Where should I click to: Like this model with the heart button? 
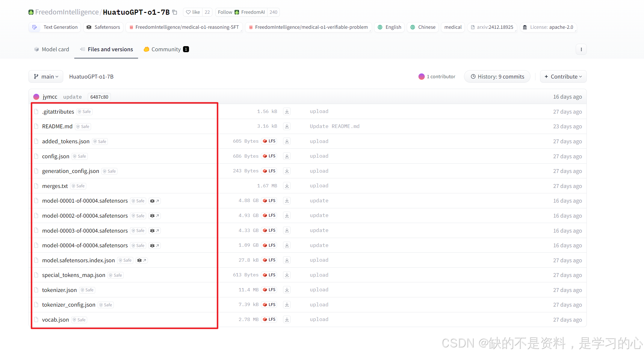[193, 12]
